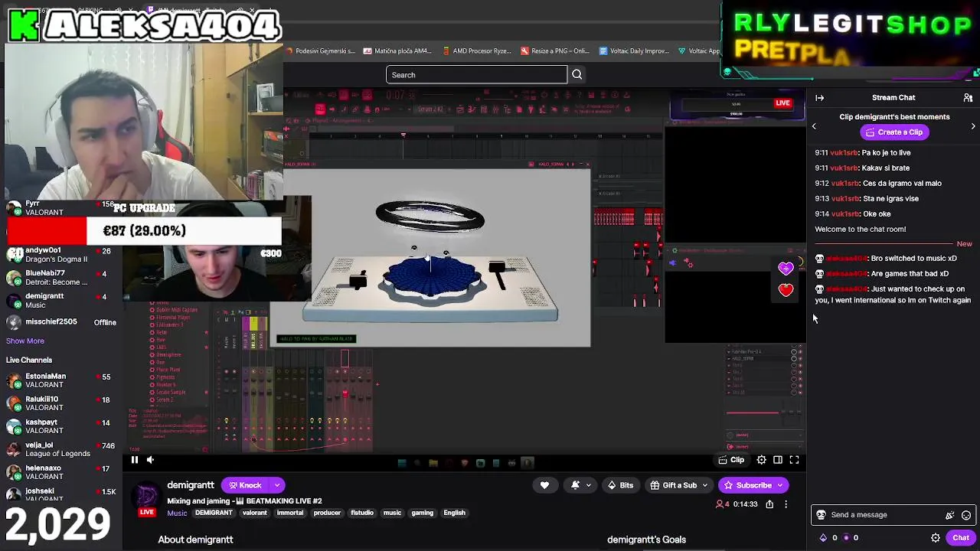Open Fyrr channel in sidebar
The height and width of the screenshot is (551, 980).
61,208
